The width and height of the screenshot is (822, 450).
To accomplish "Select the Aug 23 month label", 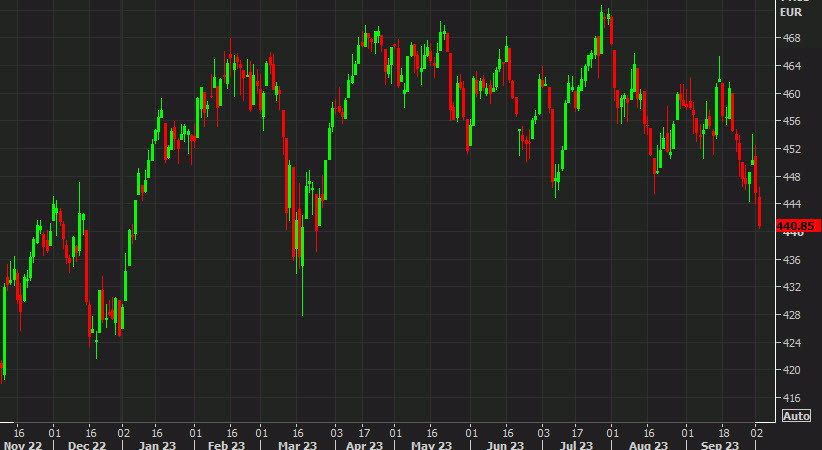I will 648,445.
